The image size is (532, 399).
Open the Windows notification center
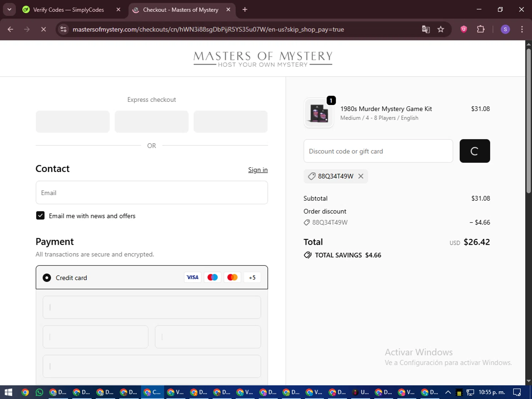tap(517, 392)
